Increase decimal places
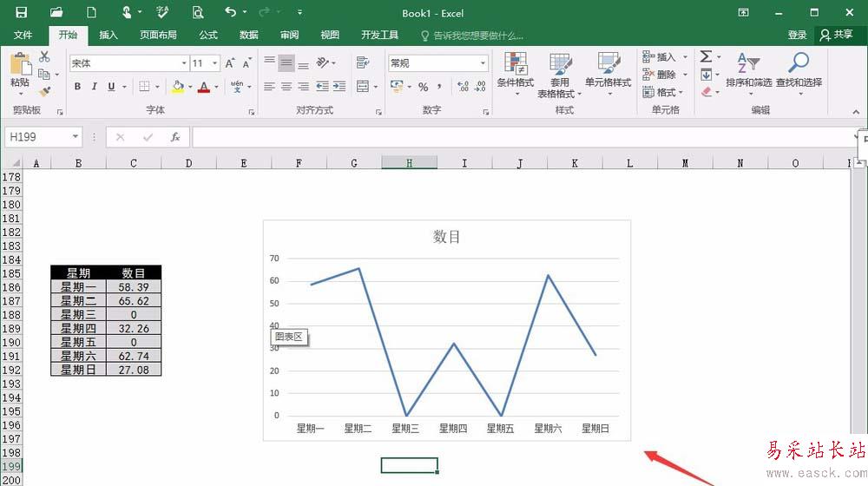 (x=463, y=86)
